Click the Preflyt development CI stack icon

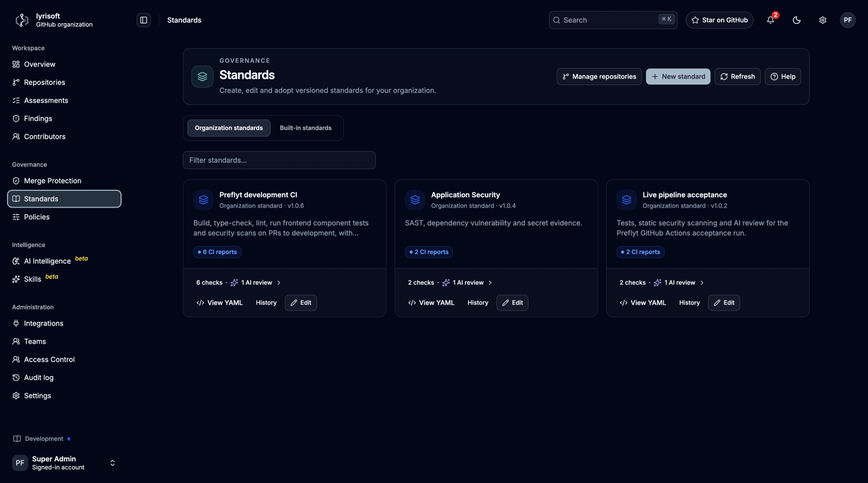203,200
